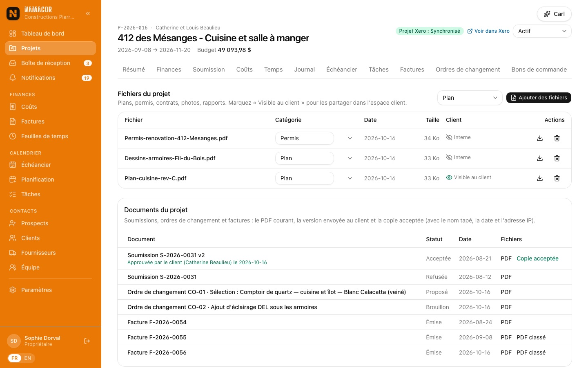This screenshot has width=588, height=368.
Task: Open PDF for Ordre de changement CO-01
Action: pyautogui.click(x=506, y=292)
